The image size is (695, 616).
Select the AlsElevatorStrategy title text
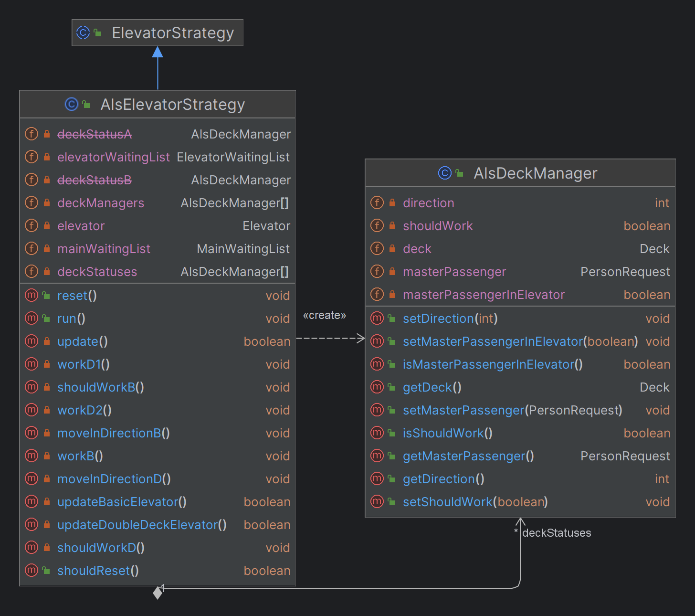[173, 104]
